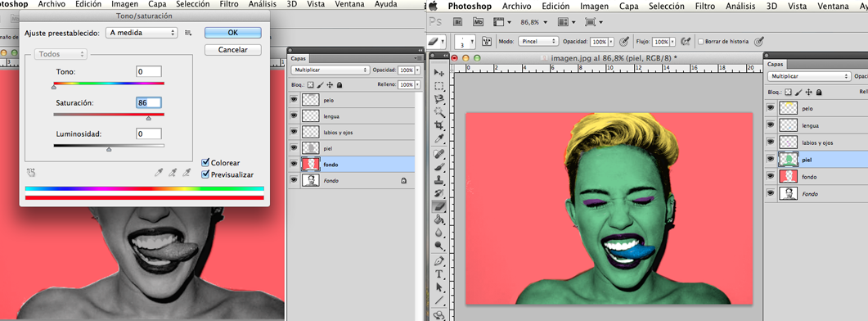
Task: Select the Healing Brush tool
Action: [x=439, y=154]
